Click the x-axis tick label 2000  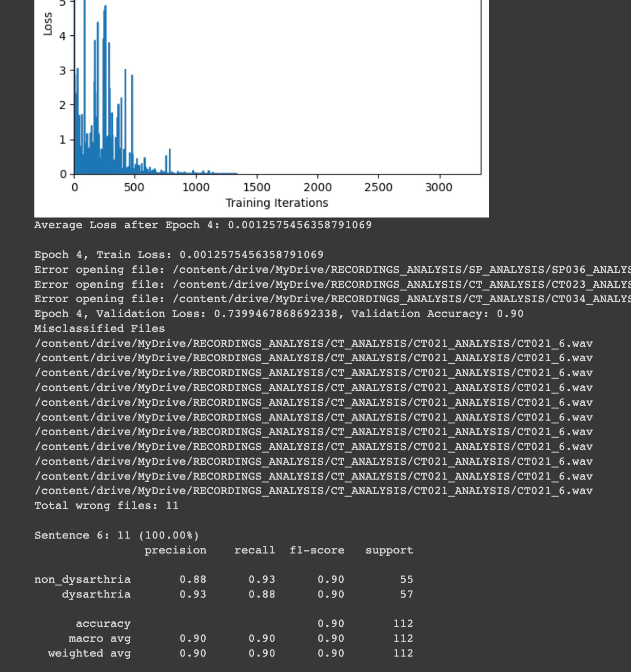(318, 187)
